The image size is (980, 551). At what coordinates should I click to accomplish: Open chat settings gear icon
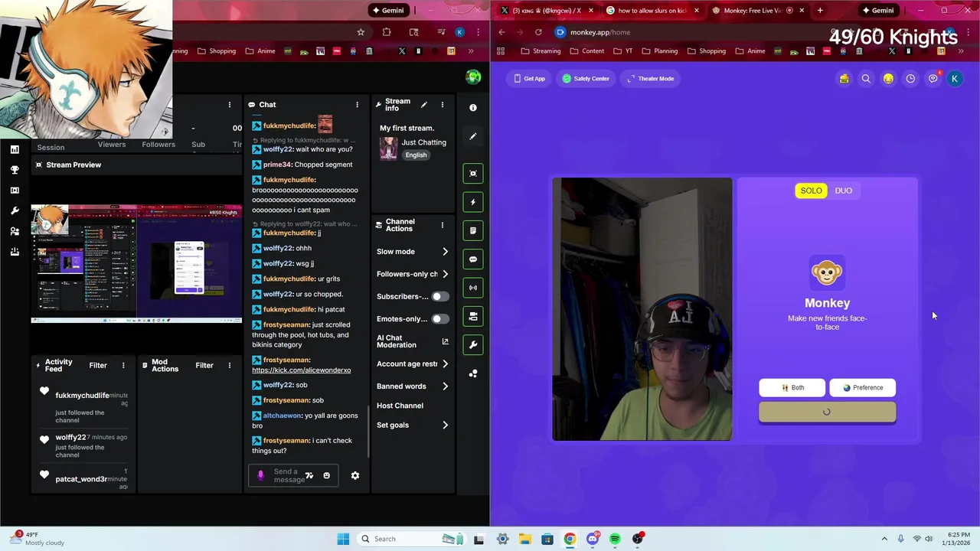[x=355, y=475]
